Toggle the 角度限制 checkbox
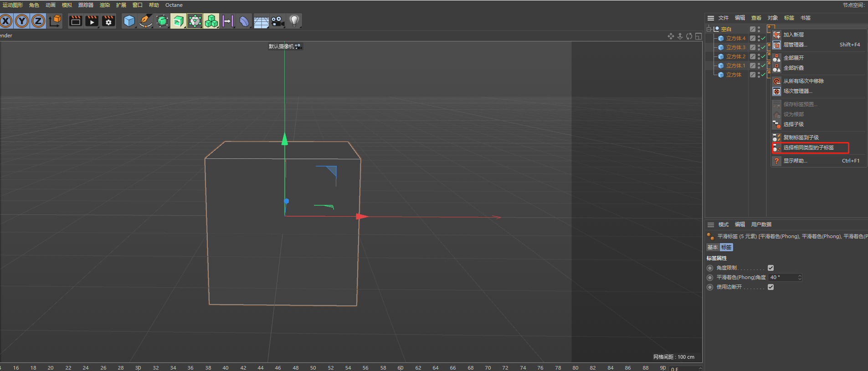The height and width of the screenshot is (371, 868). (770, 268)
